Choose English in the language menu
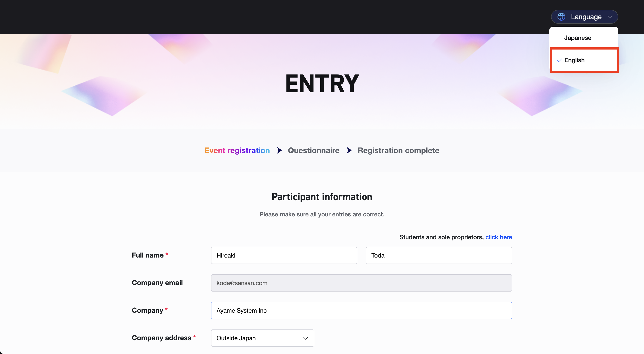The image size is (644, 354). tap(575, 60)
